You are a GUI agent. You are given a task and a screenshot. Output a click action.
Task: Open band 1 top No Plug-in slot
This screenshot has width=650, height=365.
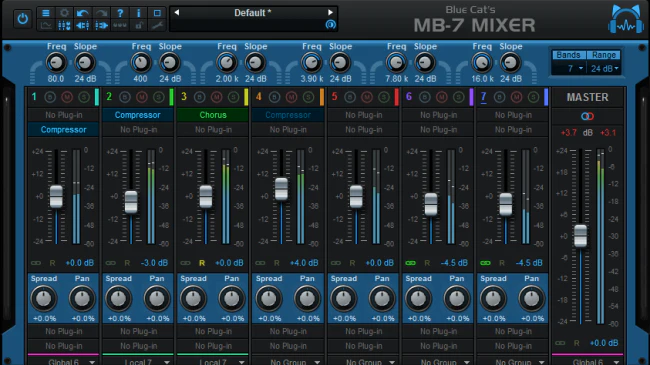(x=63, y=115)
